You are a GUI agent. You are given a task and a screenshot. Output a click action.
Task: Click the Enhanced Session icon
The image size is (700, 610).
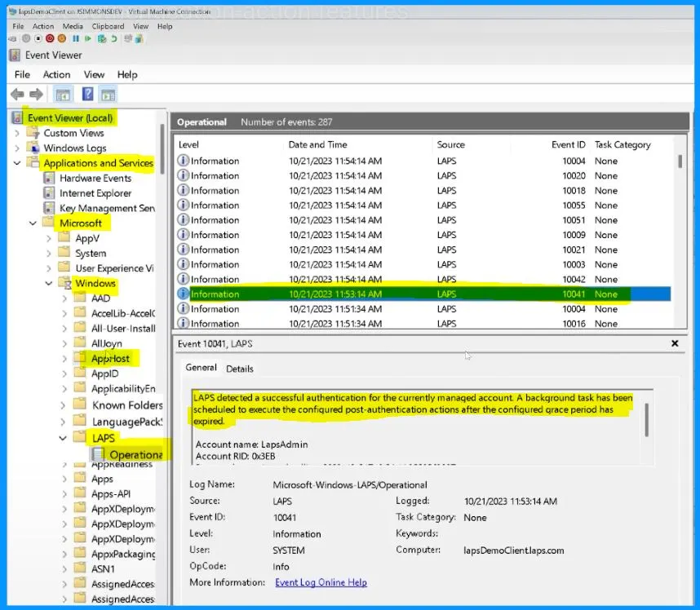128,39
